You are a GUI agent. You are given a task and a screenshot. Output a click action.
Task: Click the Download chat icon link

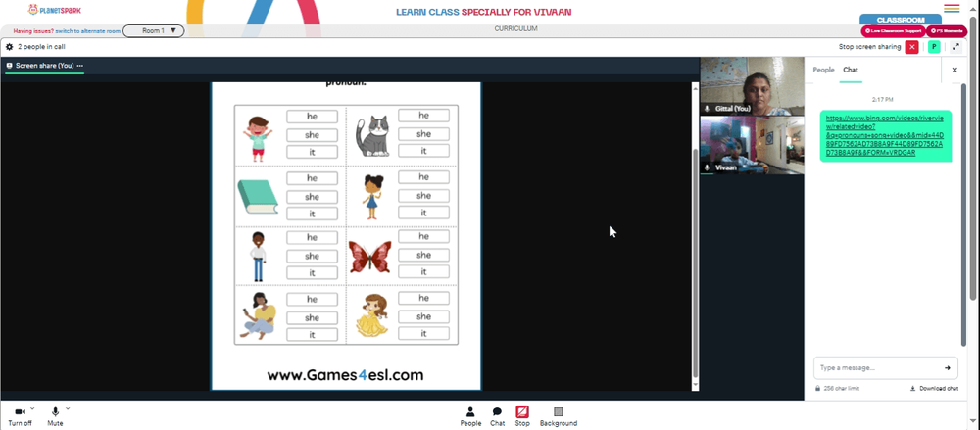934,388
